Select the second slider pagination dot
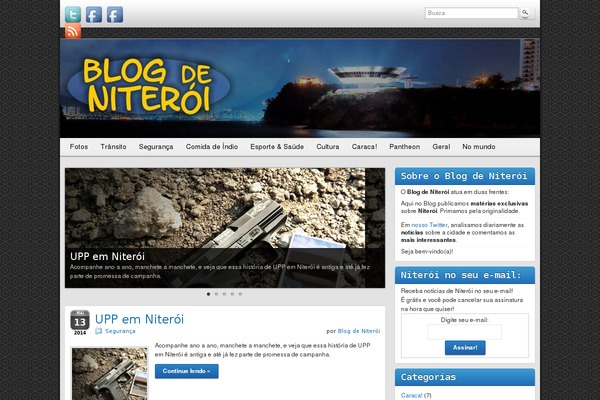600x400 pixels. (x=217, y=294)
